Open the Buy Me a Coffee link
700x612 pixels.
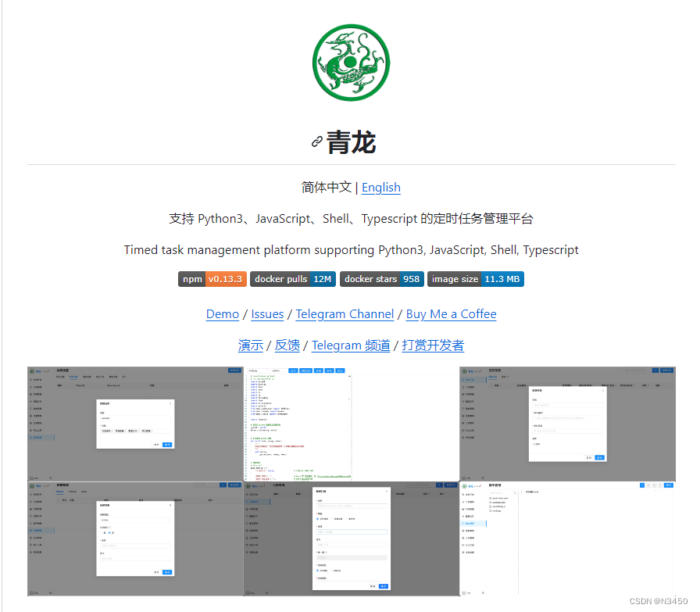point(451,314)
